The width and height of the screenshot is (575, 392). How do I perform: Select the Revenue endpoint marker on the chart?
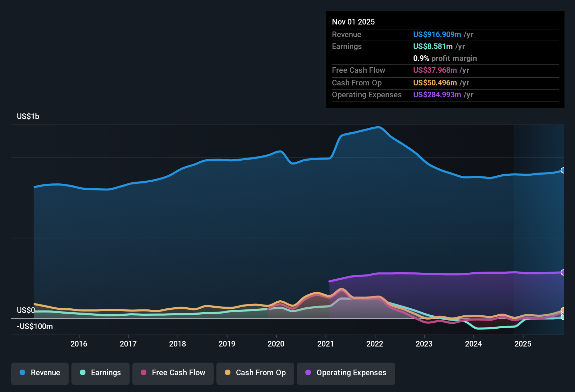point(563,170)
